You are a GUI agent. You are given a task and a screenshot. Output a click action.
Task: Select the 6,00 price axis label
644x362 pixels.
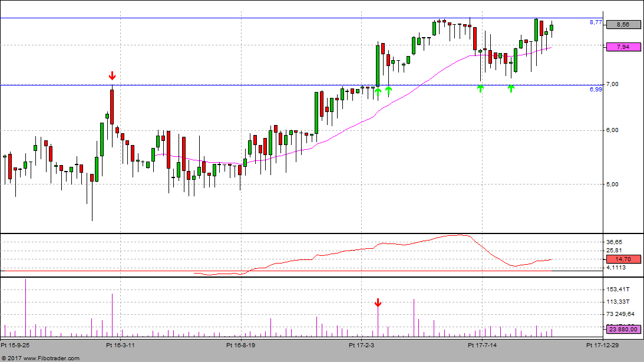(x=612, y=130)
